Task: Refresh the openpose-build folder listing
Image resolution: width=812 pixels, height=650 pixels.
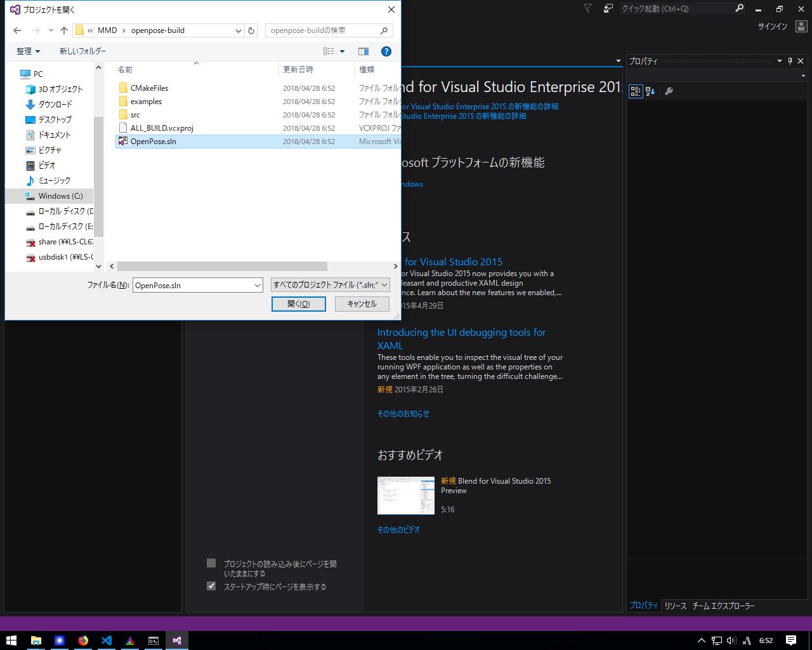Action: click(x=251, y=30)
